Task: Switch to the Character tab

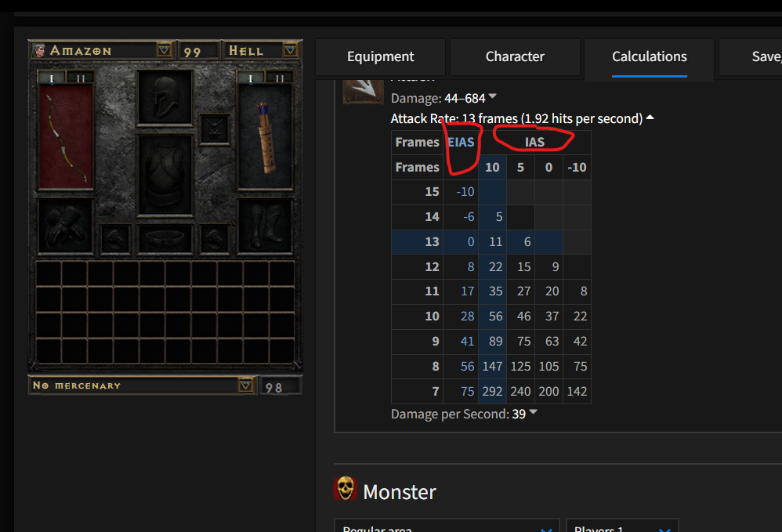Action: tap(515, 57)
